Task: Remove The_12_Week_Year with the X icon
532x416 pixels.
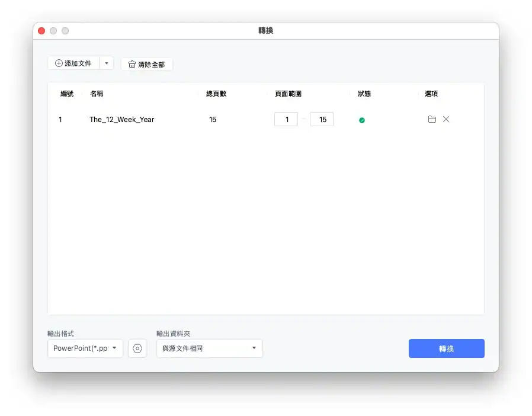Action: pyautogui.click(x=446, y=119)
